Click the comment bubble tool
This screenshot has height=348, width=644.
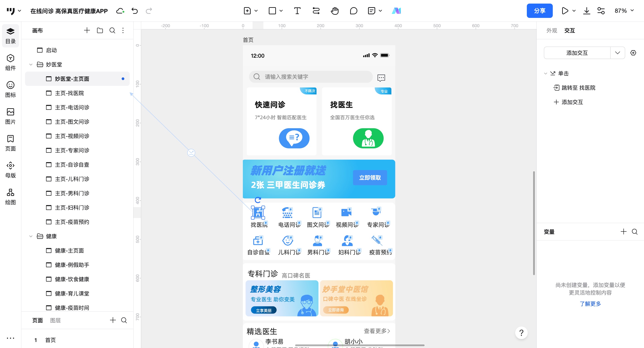[353, 11]
